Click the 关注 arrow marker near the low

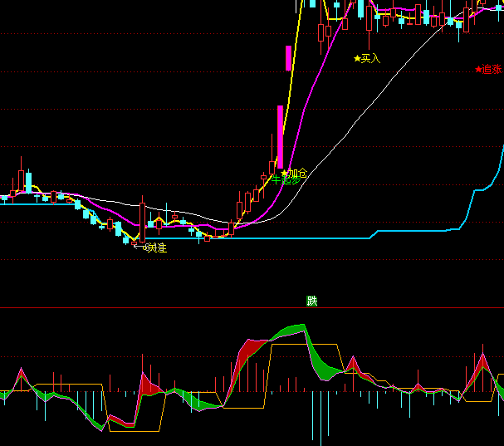[x=150, y=248]
